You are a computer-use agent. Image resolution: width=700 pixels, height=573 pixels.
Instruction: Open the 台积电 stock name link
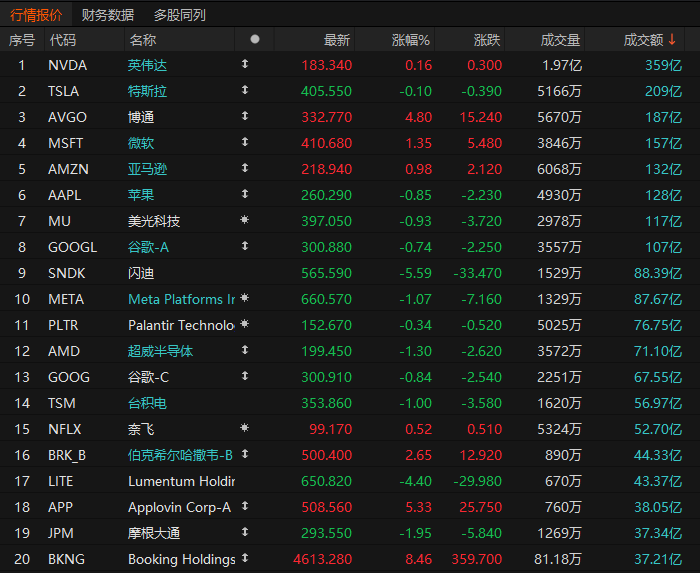click(147, 403)
